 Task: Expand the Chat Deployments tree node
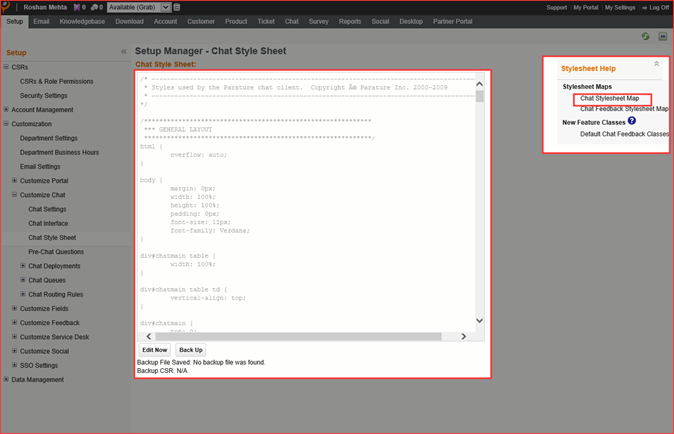23,266
